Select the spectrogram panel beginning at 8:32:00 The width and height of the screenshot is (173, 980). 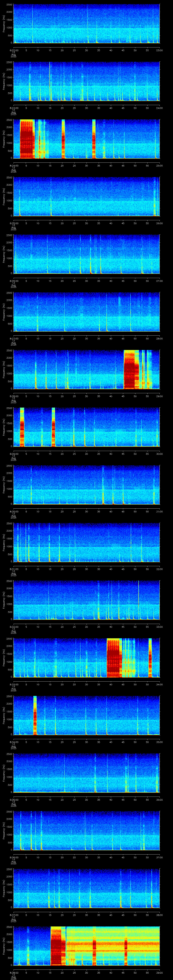click(86, 600)
